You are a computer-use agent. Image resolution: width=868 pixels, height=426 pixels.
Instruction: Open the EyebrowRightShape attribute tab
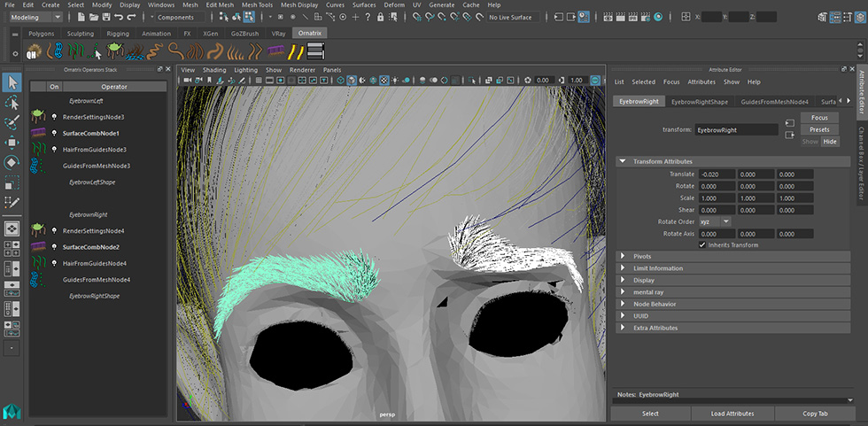click(699, 102)
